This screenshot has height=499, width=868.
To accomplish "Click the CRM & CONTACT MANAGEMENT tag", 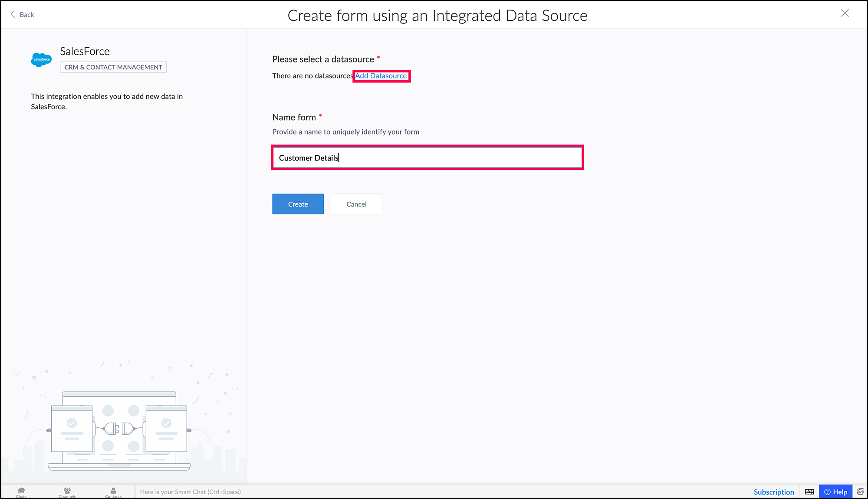I will coord(113,67).
